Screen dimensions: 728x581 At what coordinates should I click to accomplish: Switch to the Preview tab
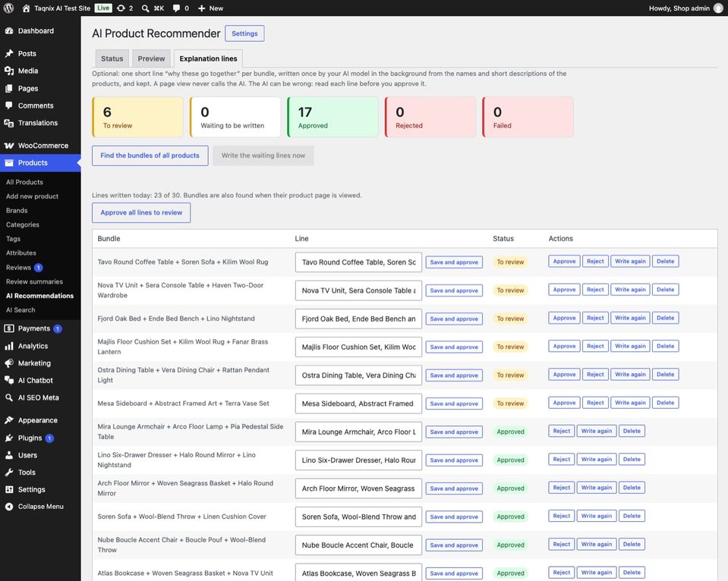(151, 58)
